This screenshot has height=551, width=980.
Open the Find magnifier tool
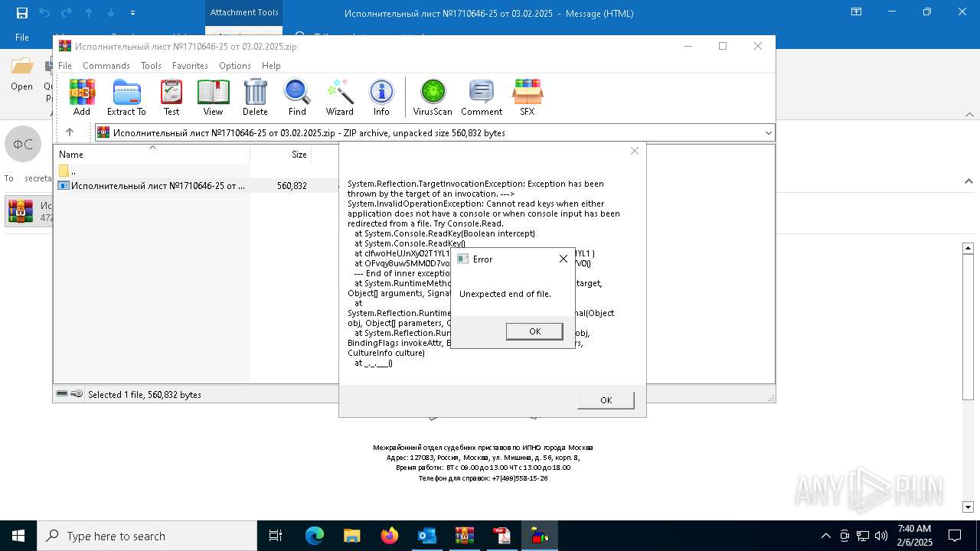(297, 97)
